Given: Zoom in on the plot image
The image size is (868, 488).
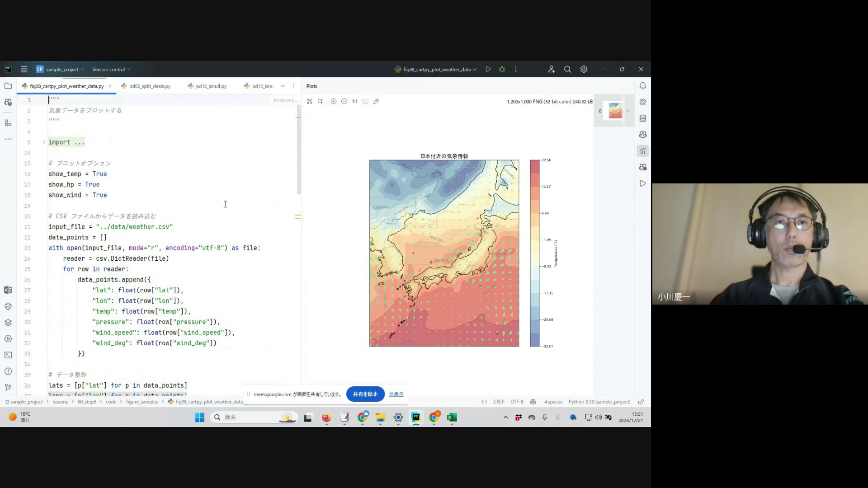Looking at the screenshot, I should click(333, 101).
